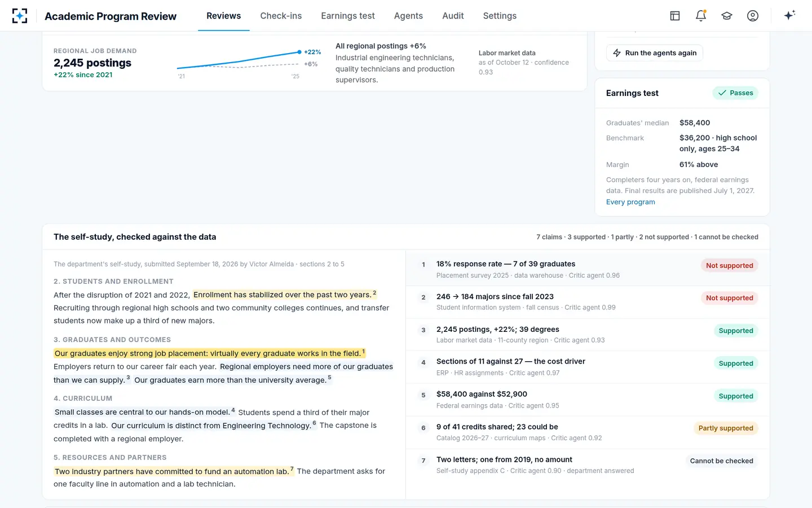Open the layout panel icon in header
This screenshot has height=508, width=812.
click(x=675, y=16)
